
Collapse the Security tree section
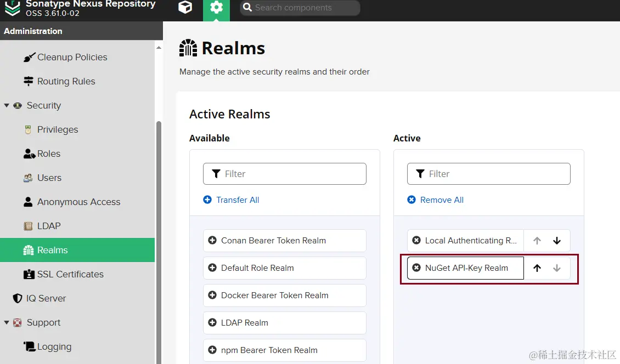(x=7, y=105)
